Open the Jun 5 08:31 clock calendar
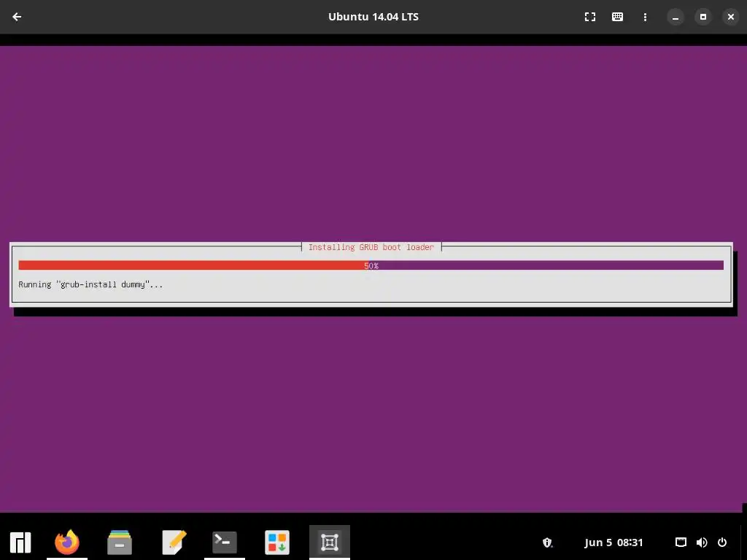The image size is (747, 560). [614, 542]
